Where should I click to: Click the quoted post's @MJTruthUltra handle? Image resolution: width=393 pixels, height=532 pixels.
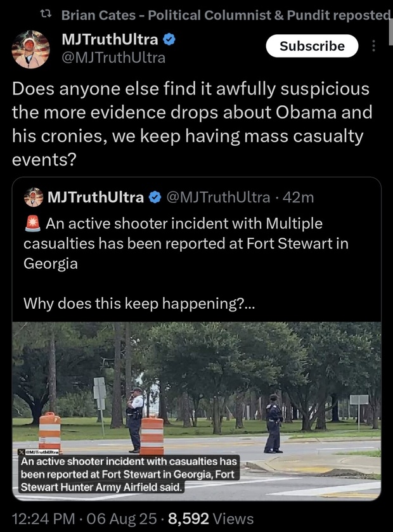coord(217,197)
